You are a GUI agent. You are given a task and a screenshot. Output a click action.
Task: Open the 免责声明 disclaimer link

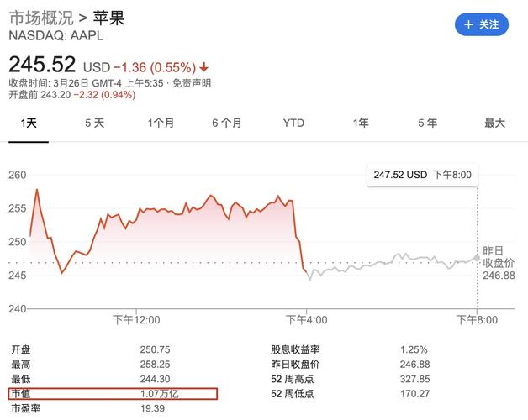click(x=192, y=82)
